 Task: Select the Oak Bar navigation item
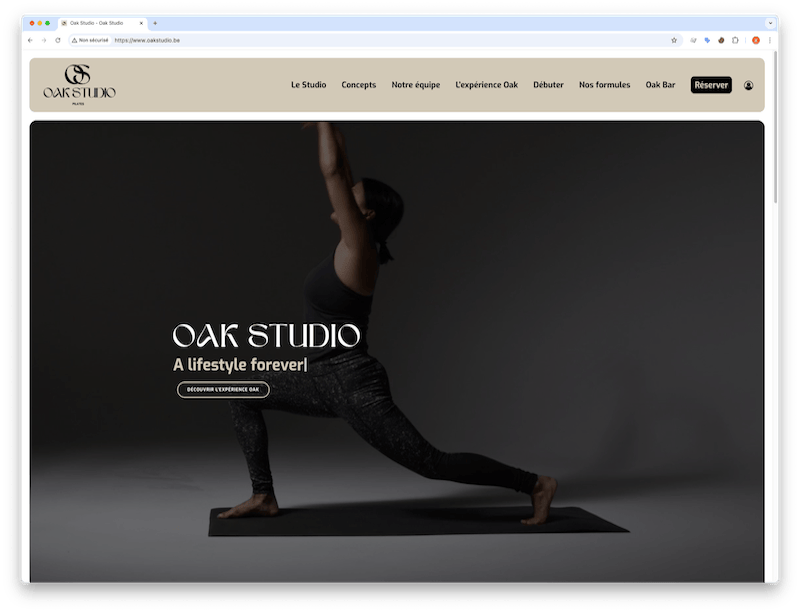pos(661,85)
